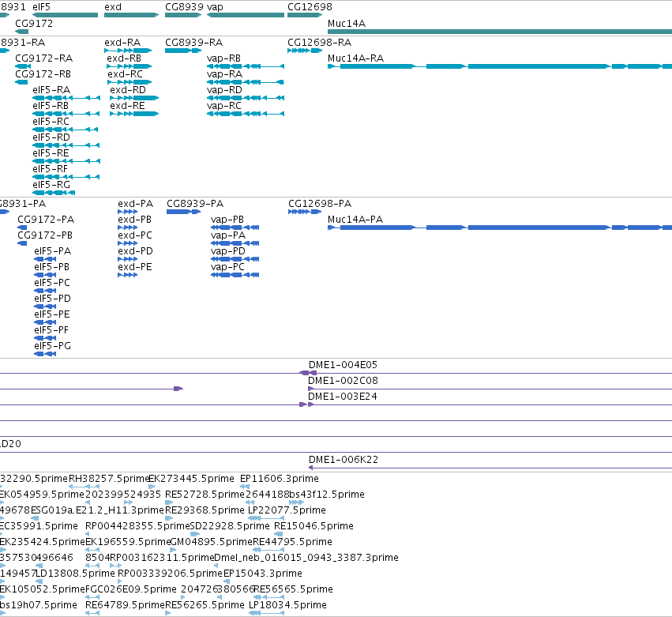672x617 pixels.
Task: Open BAC label DME1-003E24
Action: click(x=343, y=396)
